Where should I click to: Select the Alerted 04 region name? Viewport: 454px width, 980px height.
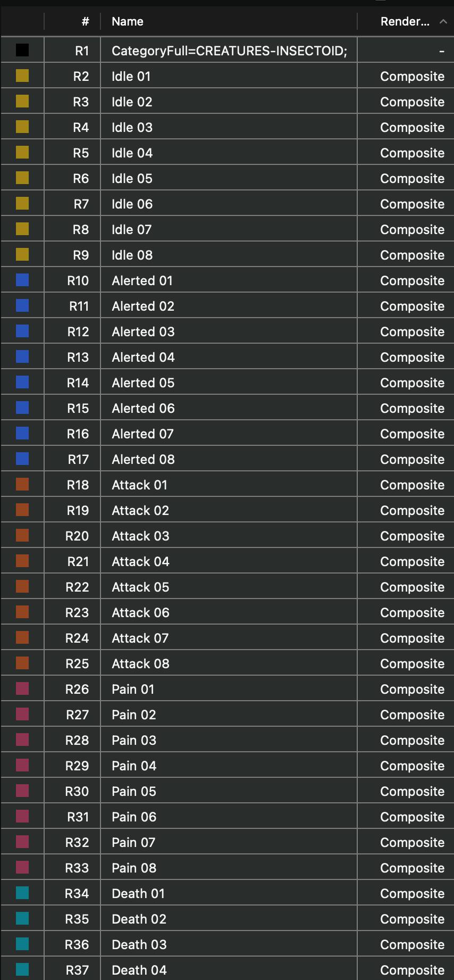pyautogui.click(x=143, y=357)
